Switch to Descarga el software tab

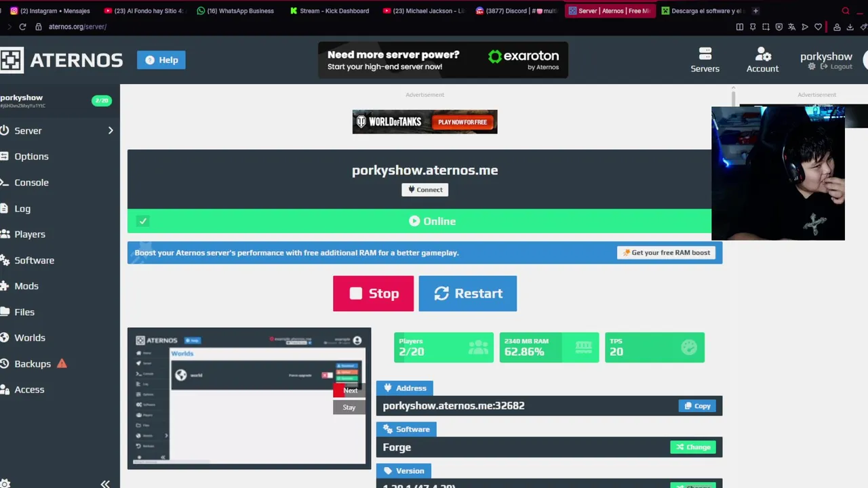tap(703, 11)
